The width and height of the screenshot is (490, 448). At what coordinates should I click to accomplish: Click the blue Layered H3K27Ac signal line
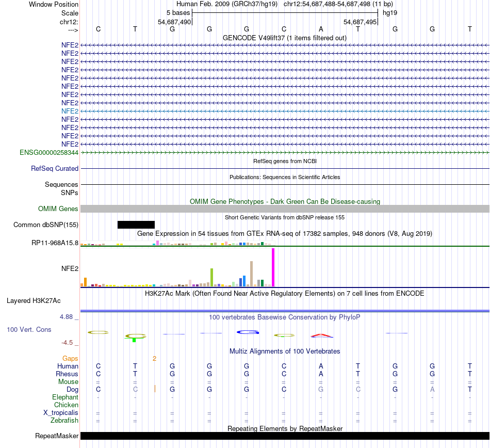click(x=285, y=311)
